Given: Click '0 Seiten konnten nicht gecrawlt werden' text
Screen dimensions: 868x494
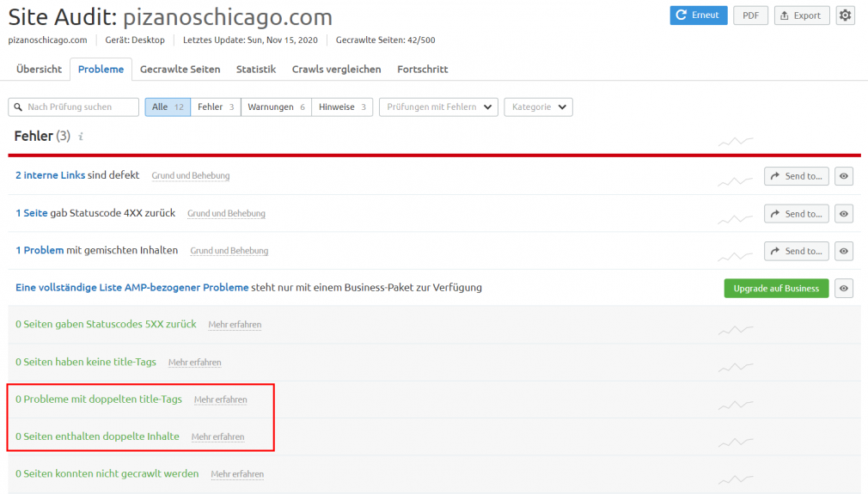Looking at the screenshot, I should tap(107, 473).
